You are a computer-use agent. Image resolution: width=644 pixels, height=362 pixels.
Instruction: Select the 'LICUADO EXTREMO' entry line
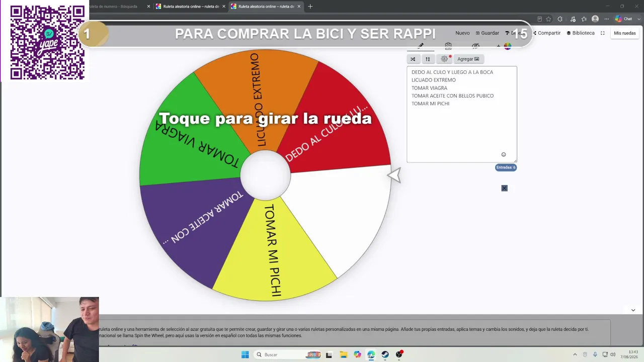point(434,80)
